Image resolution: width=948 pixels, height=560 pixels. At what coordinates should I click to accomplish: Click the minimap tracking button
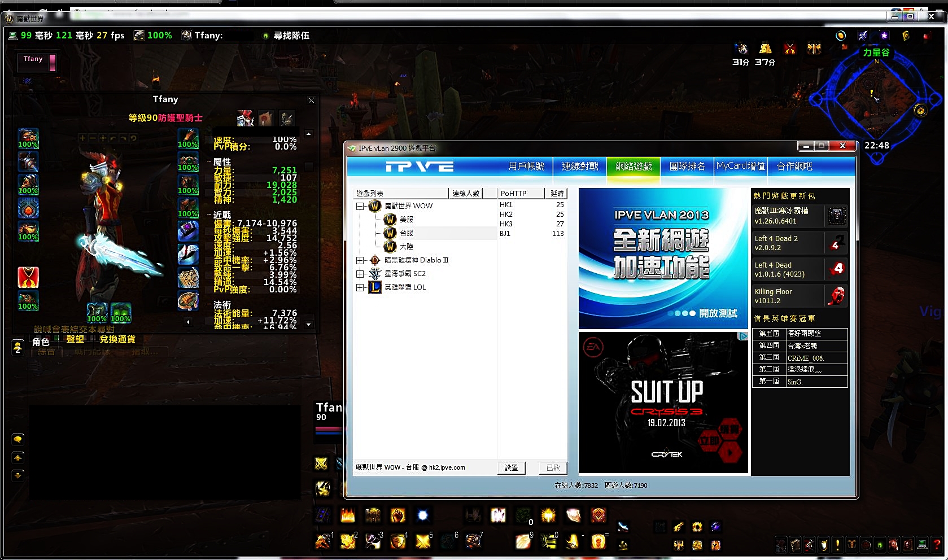[920, 111]
